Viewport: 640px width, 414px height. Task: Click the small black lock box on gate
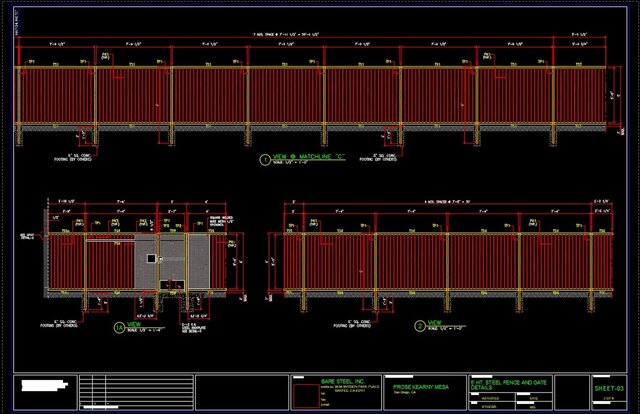pos(151,258)
